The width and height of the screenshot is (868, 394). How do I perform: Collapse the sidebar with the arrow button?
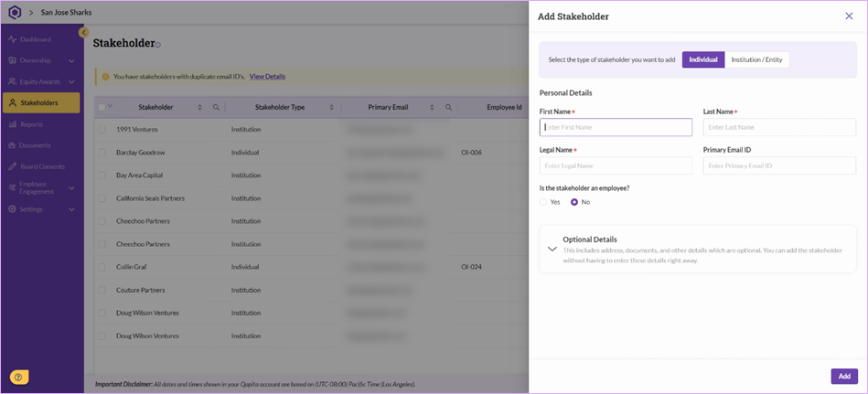(83, 33)
